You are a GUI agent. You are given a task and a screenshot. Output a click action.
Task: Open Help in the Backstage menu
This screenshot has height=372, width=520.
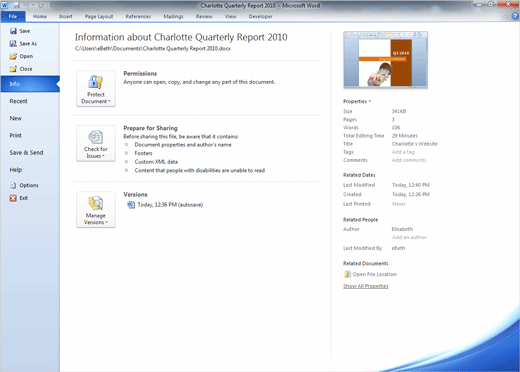click(x=16, y=170)
